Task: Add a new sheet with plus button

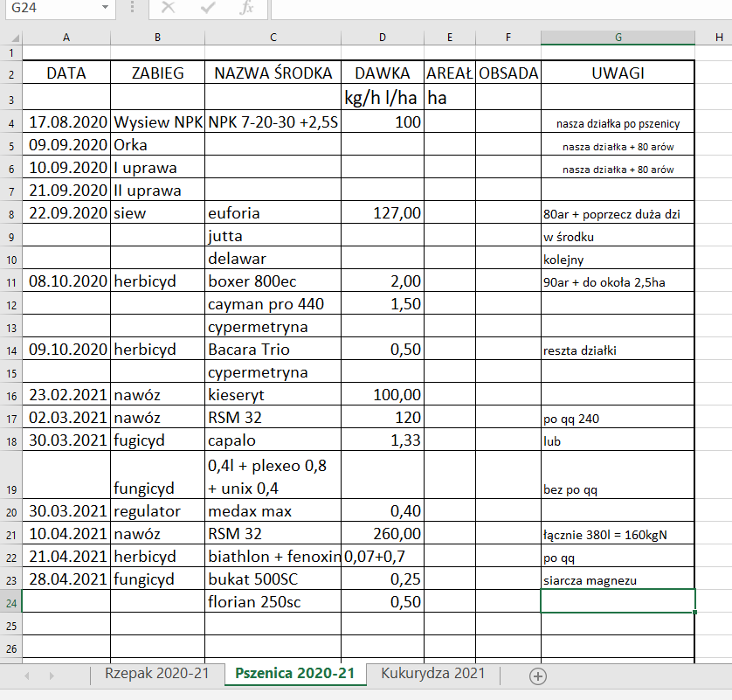Action: tap(538, 676)
